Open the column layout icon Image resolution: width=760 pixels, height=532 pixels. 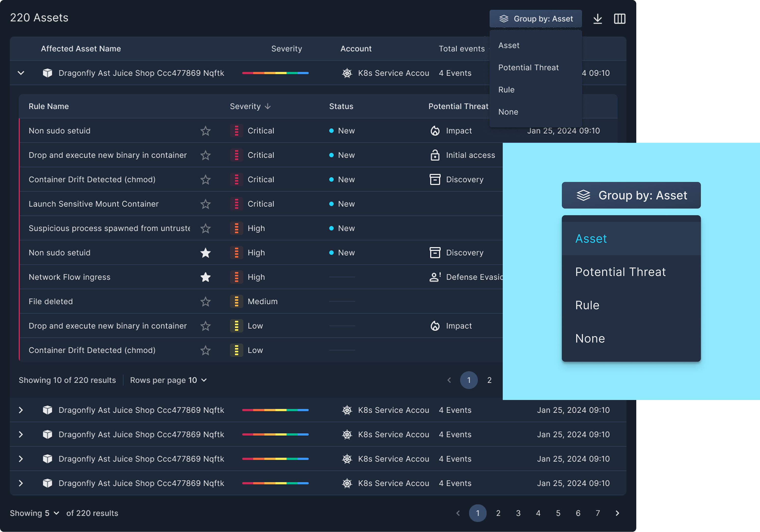pos(620,19)
